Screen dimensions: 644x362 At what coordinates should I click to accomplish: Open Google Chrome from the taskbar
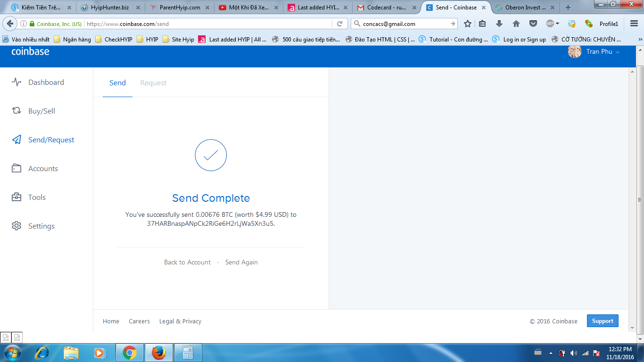point(130,353)
